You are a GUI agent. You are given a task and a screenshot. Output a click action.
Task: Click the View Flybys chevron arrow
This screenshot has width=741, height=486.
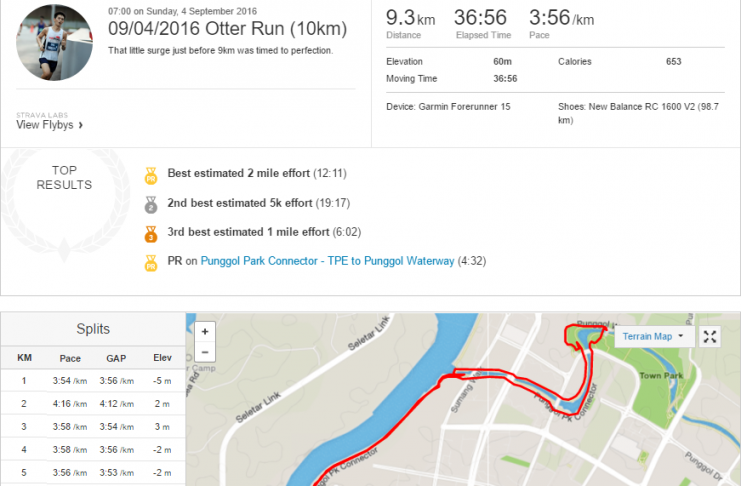pos(81,125)
